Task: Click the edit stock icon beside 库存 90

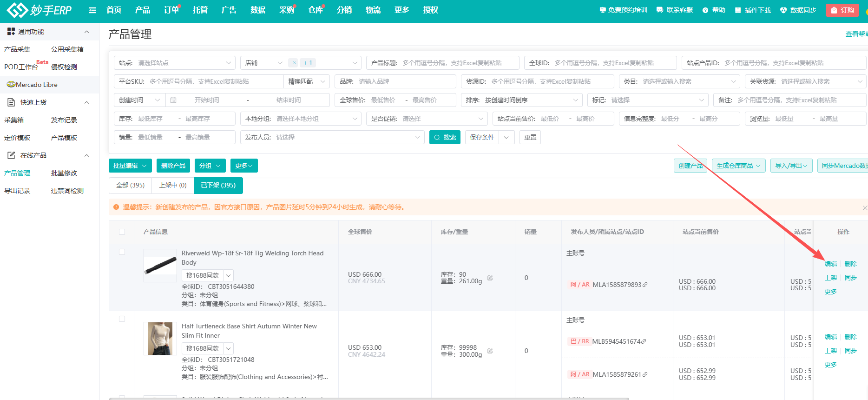Action: coord(490,278)
